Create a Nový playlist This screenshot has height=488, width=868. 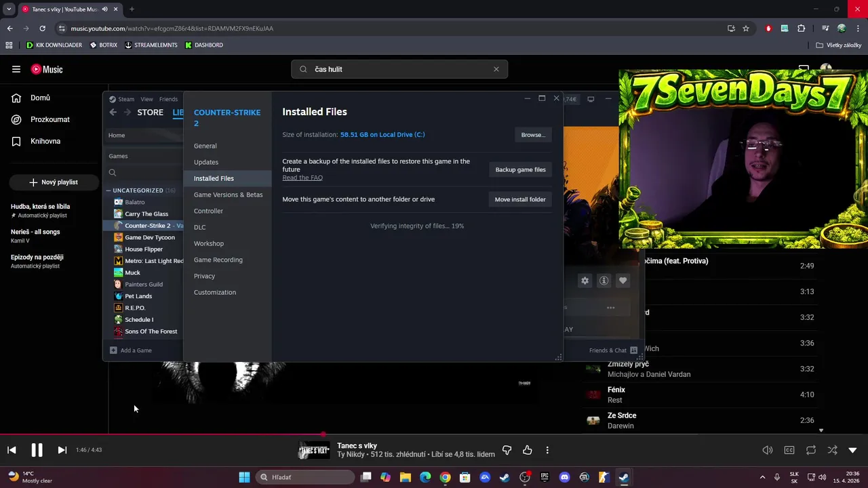point(54,182)
